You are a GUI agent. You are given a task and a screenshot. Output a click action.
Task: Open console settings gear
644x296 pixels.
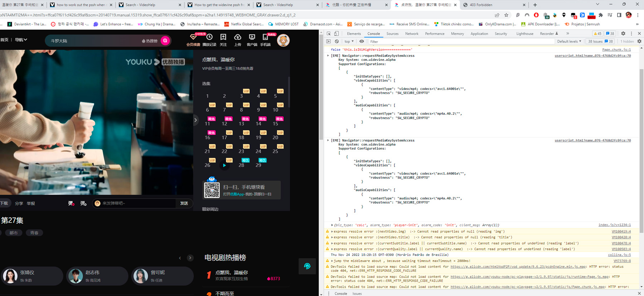(x=639, y=42)
